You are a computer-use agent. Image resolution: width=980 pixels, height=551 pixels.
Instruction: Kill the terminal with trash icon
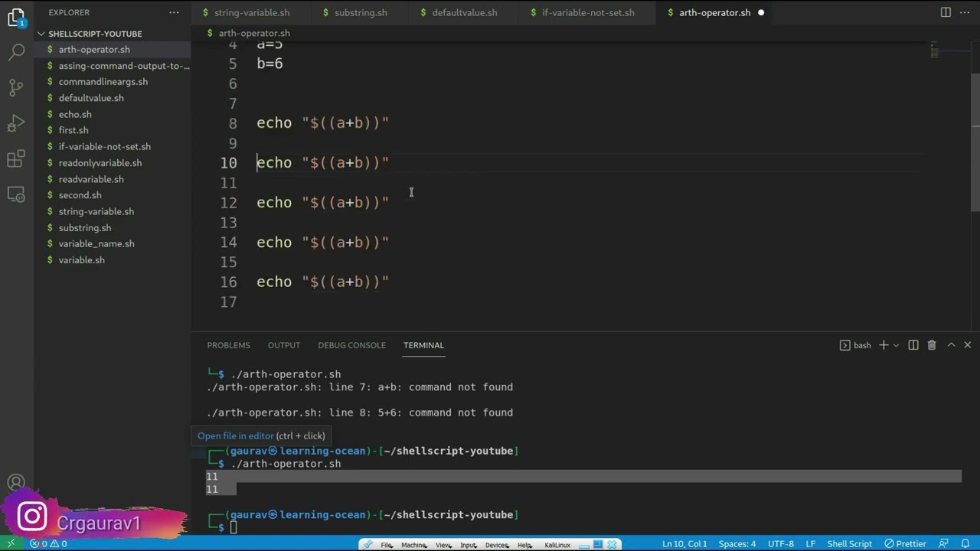click(932, 345)
